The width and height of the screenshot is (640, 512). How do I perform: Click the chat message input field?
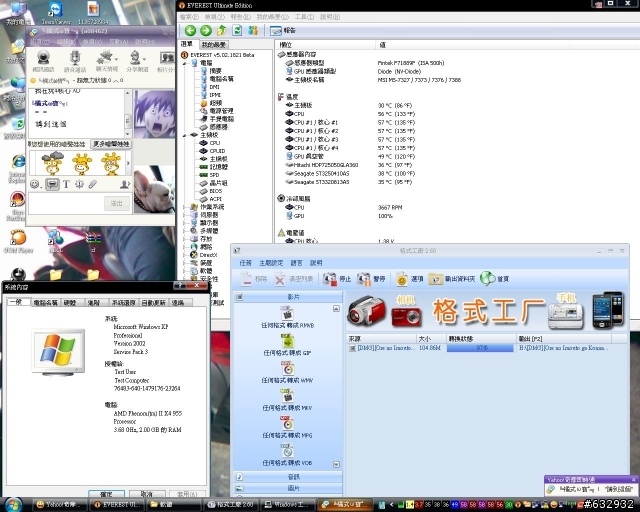click(x=65, y=203)
